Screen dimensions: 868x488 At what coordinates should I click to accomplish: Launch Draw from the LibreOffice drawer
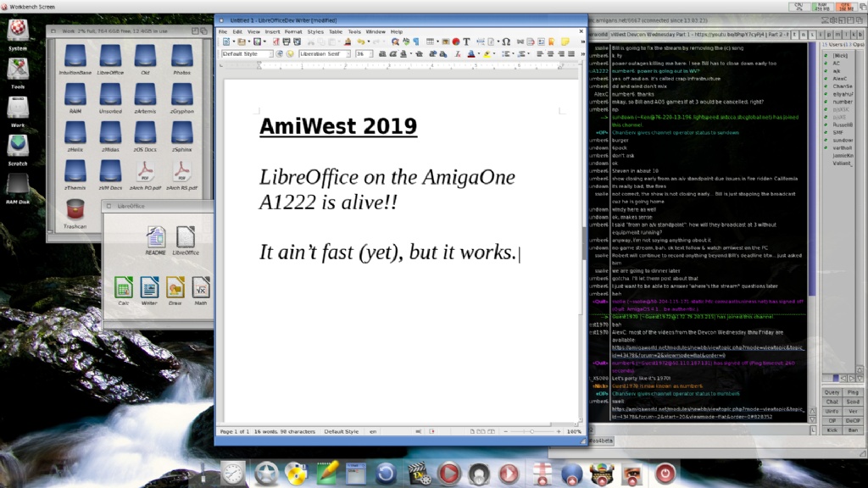pos(175,291)
